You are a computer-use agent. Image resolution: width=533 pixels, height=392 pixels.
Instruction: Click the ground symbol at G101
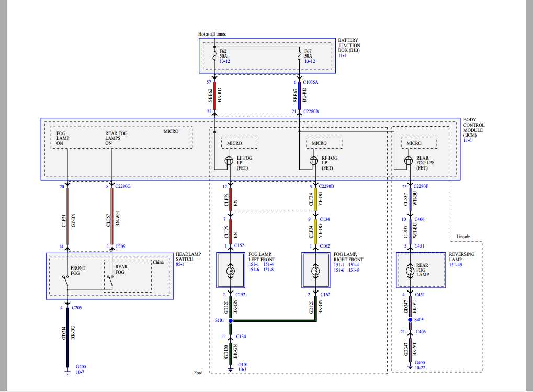point(231,369)
